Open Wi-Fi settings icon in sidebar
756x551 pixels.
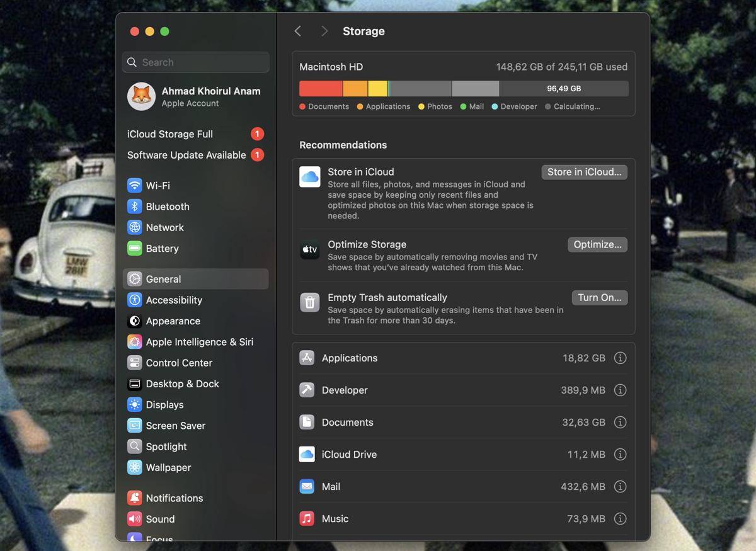click(x=134, y=185)
